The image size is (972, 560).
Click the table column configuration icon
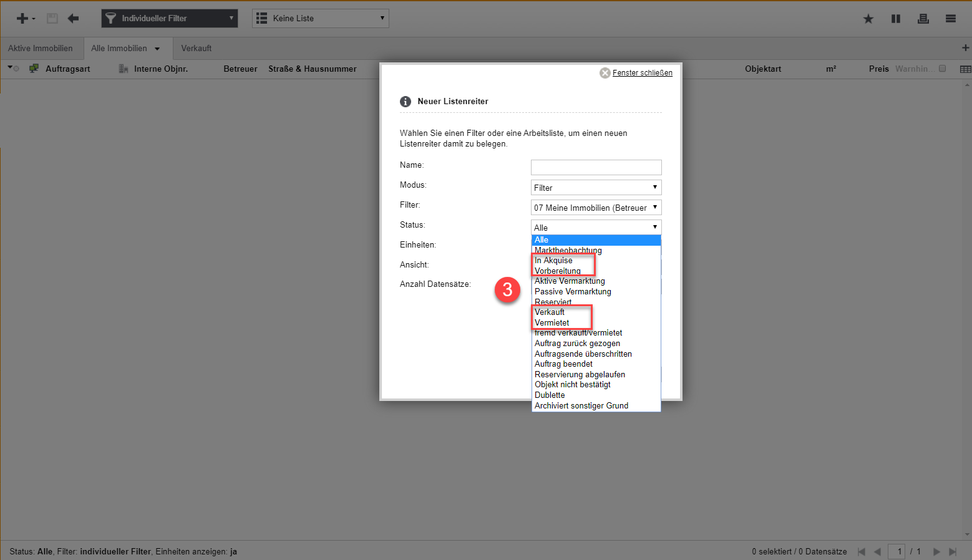click(965, 69)
